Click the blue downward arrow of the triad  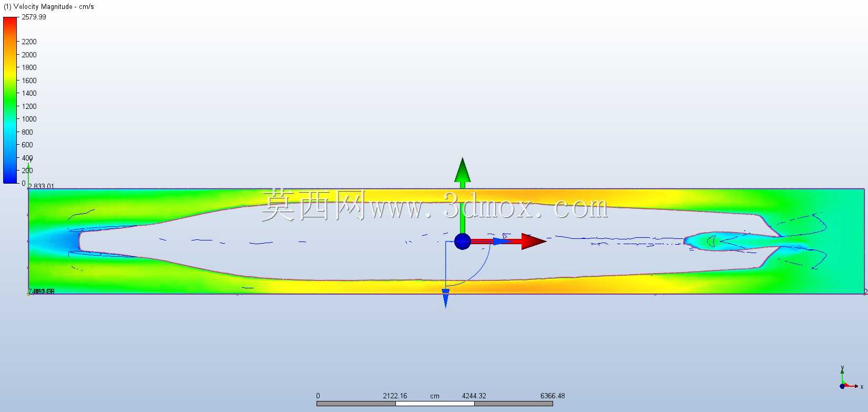pos(445,298)
